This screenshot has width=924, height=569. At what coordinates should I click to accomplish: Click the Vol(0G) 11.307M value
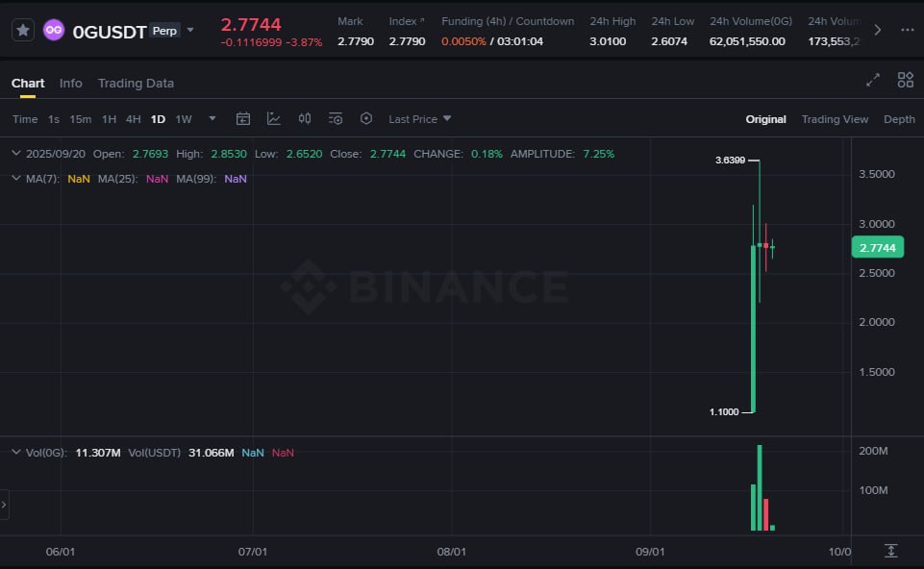pyautogui.click(x=98, y=453)
